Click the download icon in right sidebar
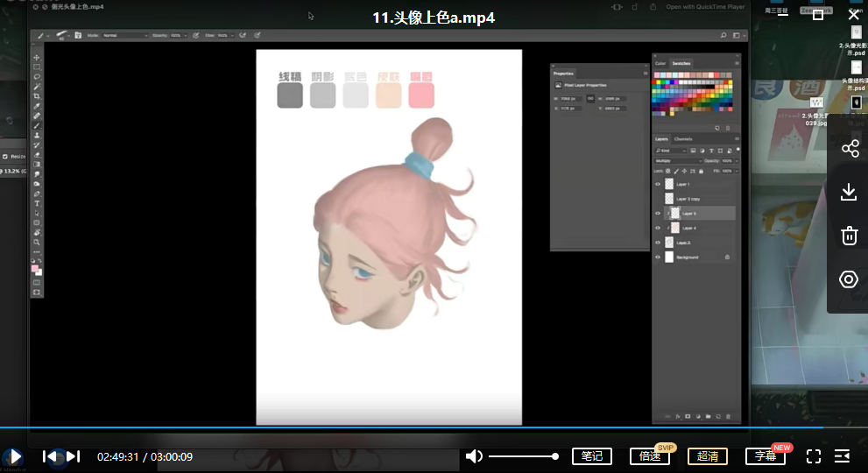 (849, 192)
